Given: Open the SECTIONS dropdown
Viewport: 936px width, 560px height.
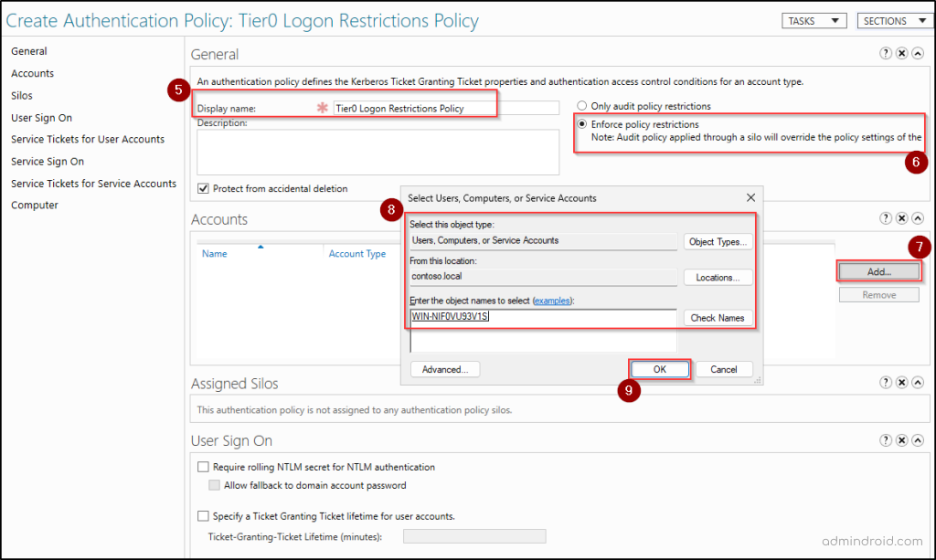Looking at the screenshot, I should point(893,19).
